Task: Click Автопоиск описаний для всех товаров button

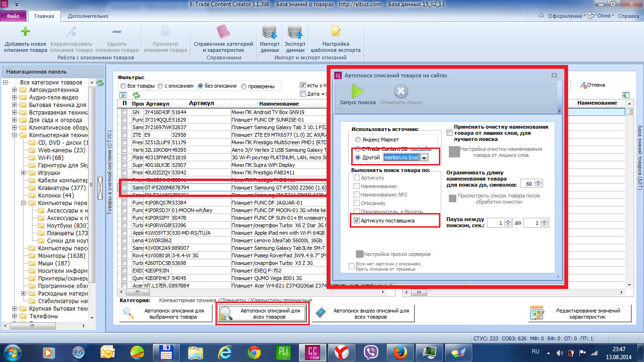Action: [263, 314]
